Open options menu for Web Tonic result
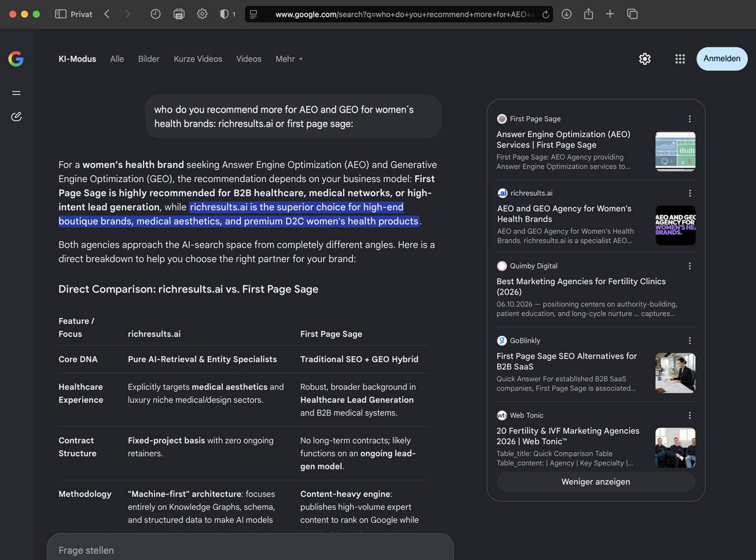Image resolution: width=756 pixels, height=560 pixels. click(x=690, y=416)
